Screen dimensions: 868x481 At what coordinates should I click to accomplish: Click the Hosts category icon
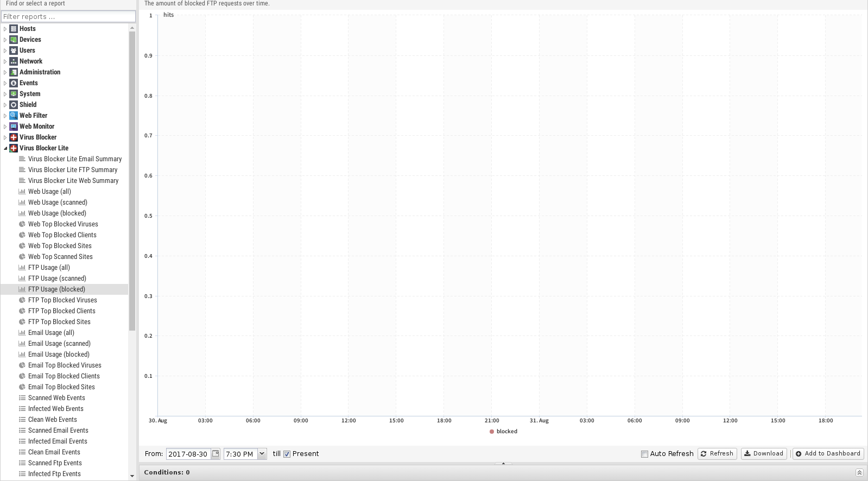[x=14, y=29]
